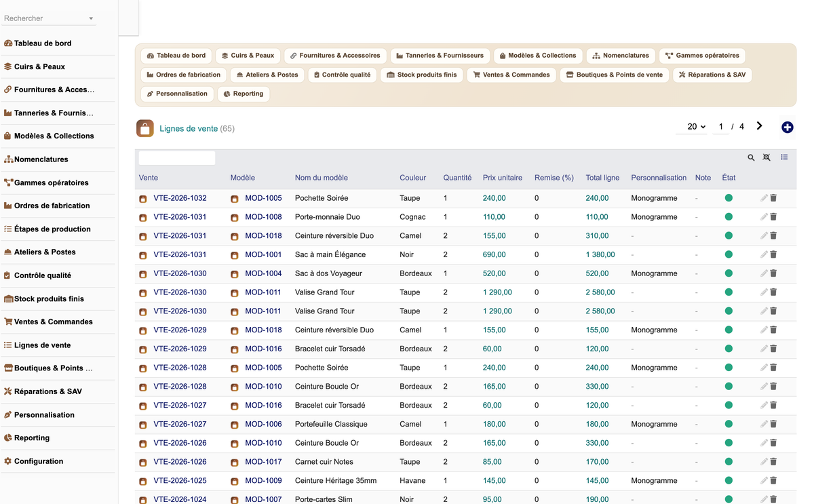Click the Ventes & Commandes cart sidebar icon

point(8,322)
